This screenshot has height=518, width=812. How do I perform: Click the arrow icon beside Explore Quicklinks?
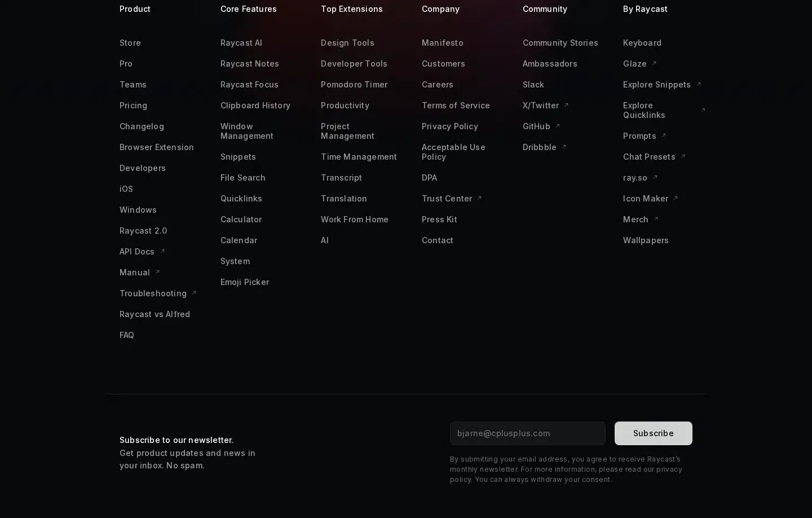click(x=703, y=110)
